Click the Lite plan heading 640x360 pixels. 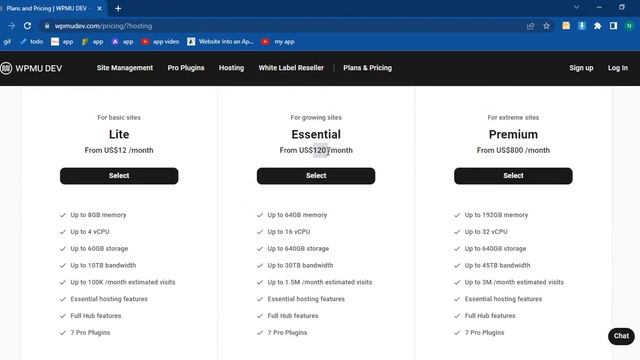pyautogui.click(x=119, y=134)
